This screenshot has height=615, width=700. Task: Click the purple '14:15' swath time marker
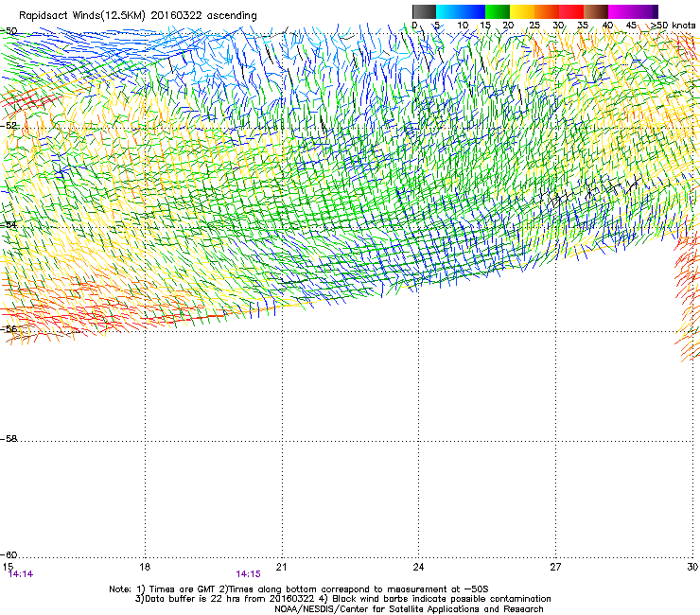248,574
